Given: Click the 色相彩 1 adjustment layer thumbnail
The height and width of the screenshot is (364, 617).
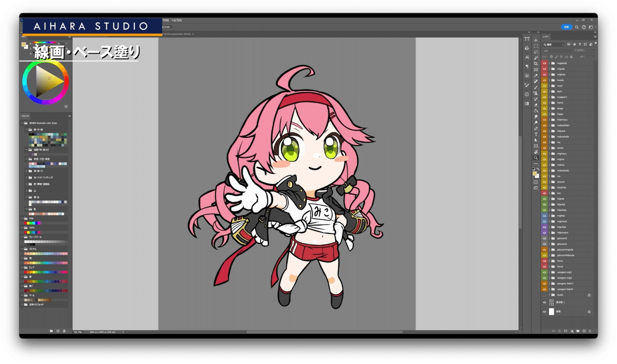Looking at the screenshot, I should click(x=552, y=303).
